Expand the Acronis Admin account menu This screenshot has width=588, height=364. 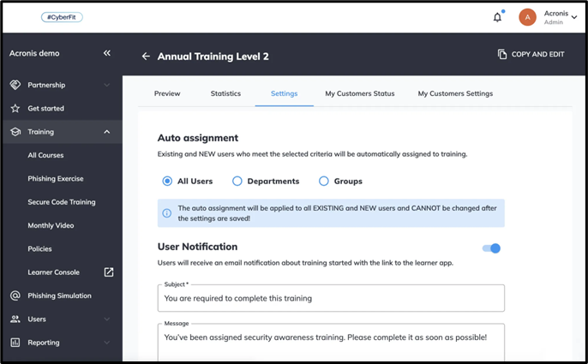point(573,17)
